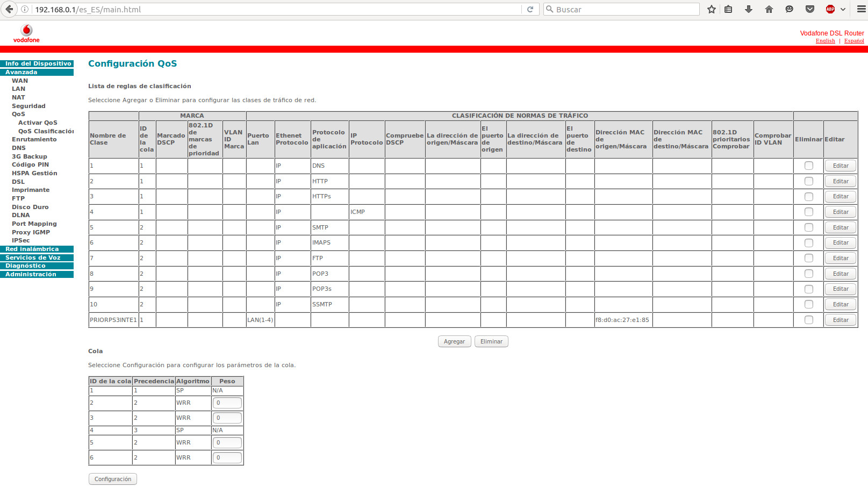Select Port Mapping from the sidebar
This screenshot has width=868, height=494.
click(x=34, y=224)
